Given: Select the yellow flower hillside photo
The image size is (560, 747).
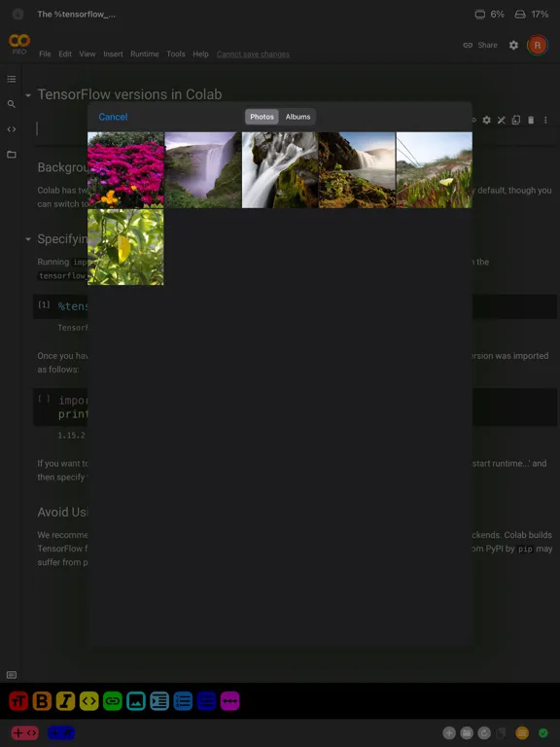Looking at the screenshot, I should coord(435,170).
